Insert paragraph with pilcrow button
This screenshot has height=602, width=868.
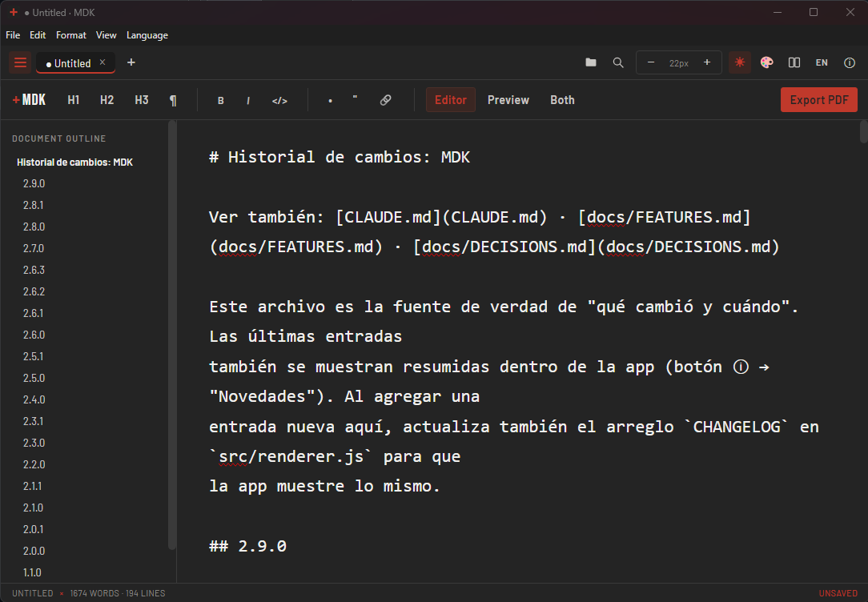173,100
